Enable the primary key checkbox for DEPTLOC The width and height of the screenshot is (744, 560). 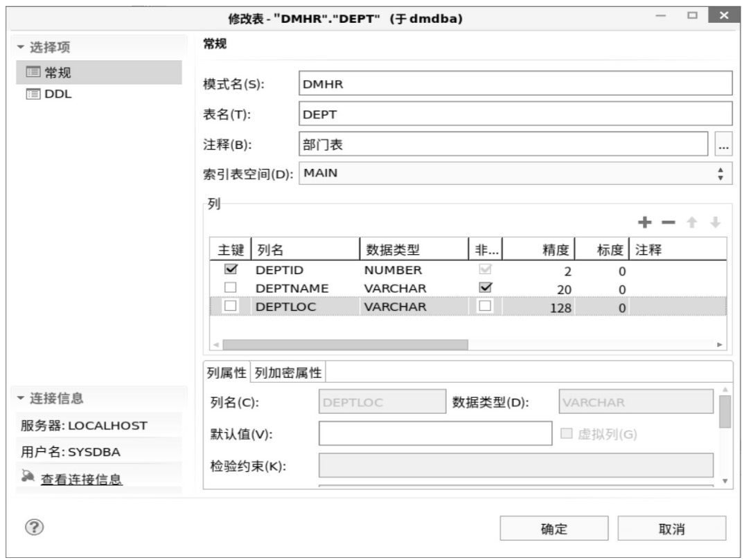[x=230, y=306]
